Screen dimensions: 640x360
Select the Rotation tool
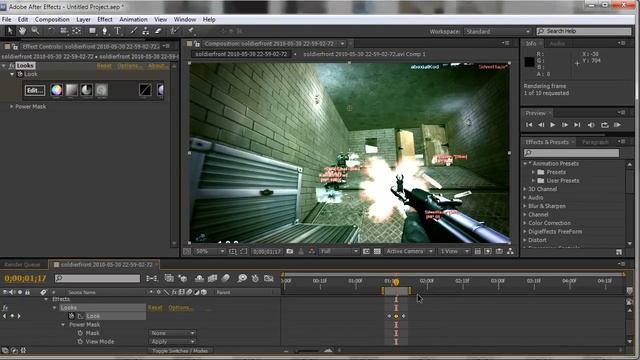[x=51, y=31]
